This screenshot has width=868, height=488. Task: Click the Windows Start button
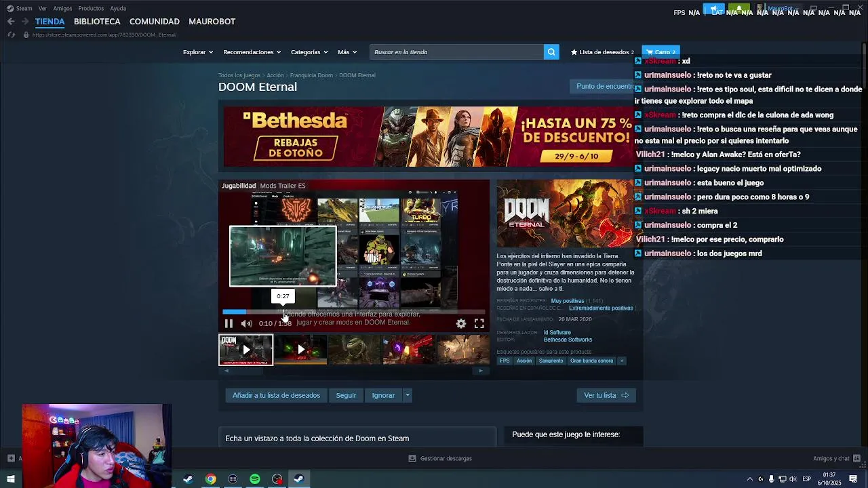(x=11, y=479)
